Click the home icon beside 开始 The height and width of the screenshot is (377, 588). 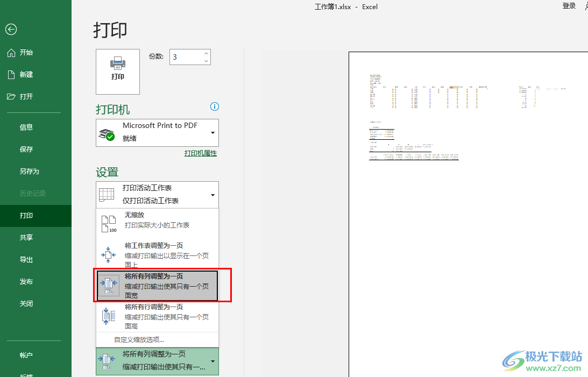(x=11, y=53)
